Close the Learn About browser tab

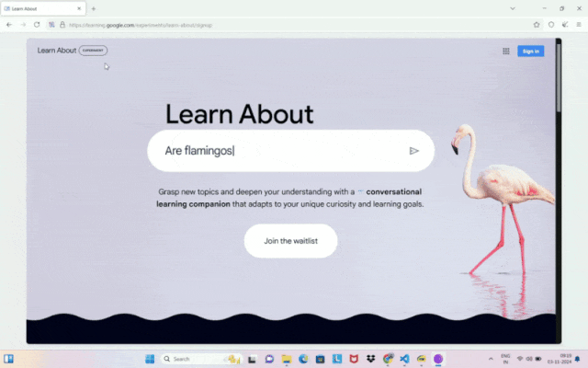[79, 8]
